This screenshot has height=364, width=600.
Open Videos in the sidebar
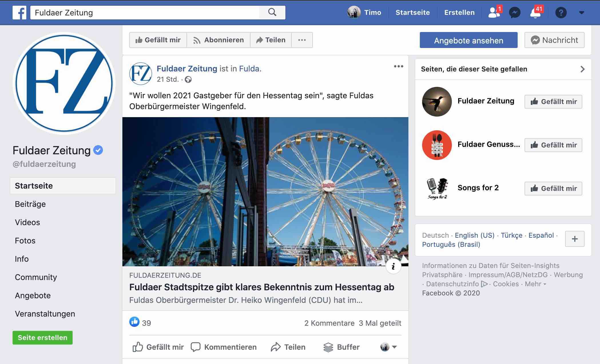point(27,222)
